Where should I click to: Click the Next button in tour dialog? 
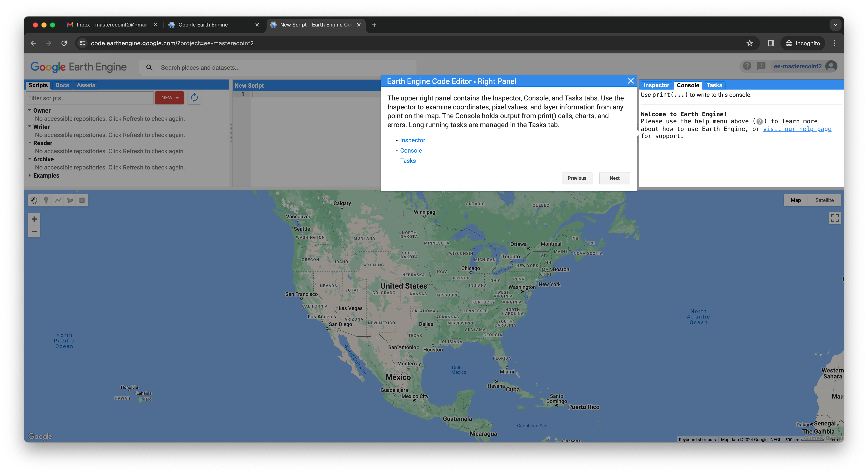(x=614, y=178)
